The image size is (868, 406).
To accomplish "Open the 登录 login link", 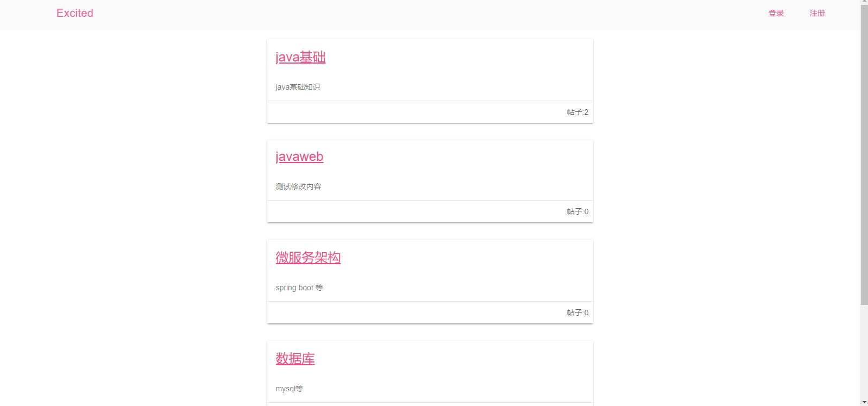I will [x=776, y=13].
